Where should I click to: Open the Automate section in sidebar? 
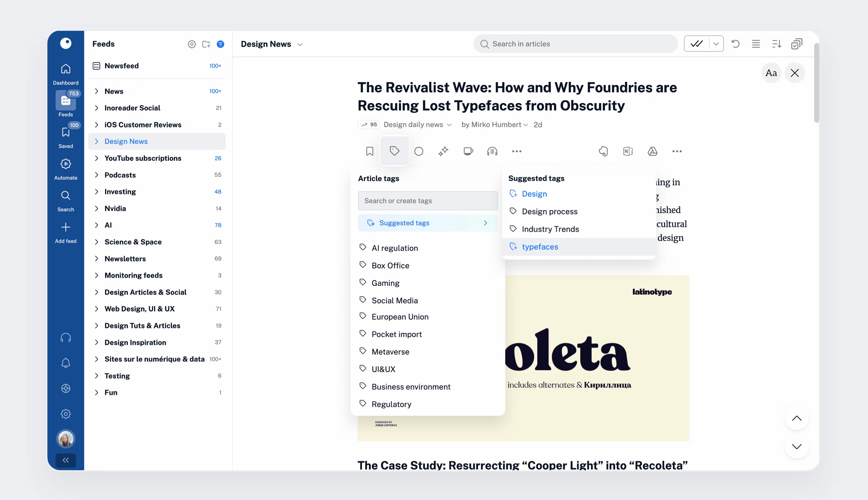[x=65, y=169]
